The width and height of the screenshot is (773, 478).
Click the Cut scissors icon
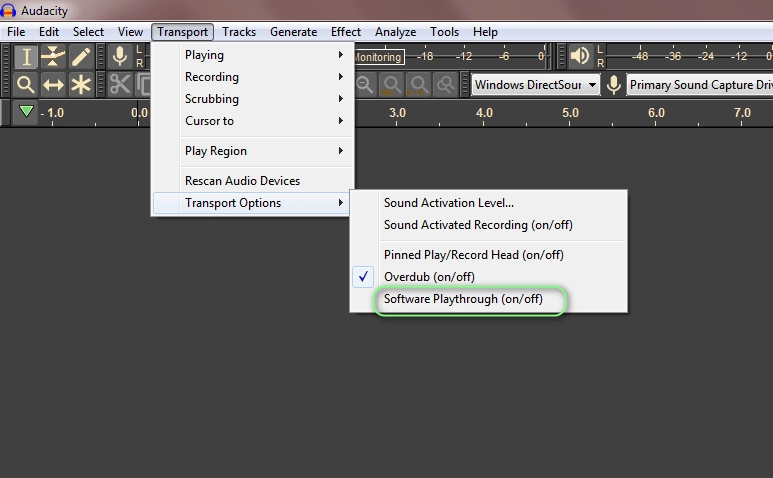click(120, 85)
